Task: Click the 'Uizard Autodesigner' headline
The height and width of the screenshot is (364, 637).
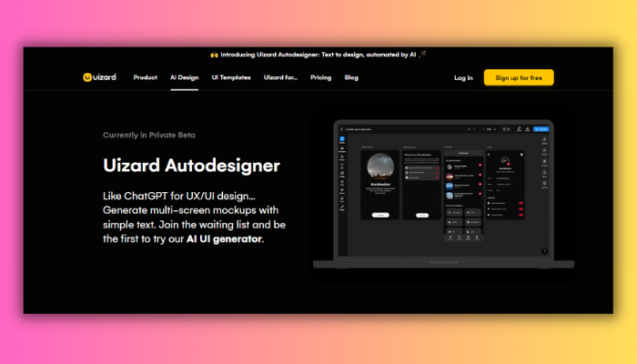Action: pyautogui.click(x=191, y=166)
